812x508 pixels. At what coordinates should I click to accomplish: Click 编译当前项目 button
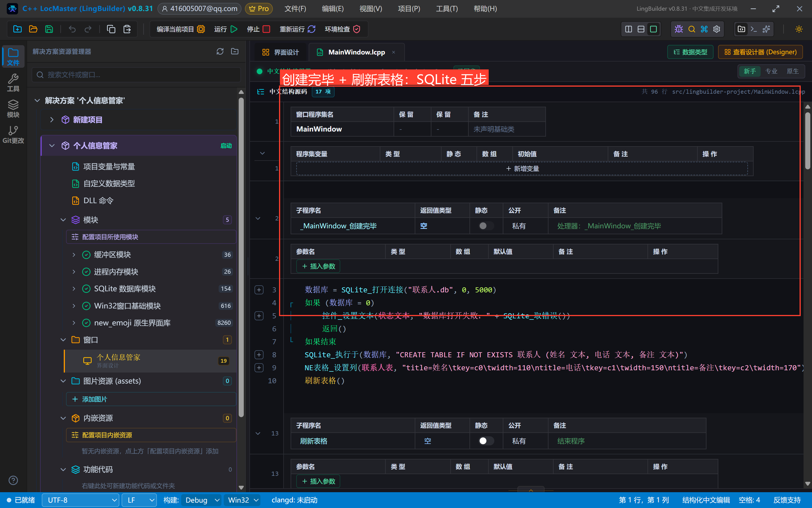click(x=181, y=29)
